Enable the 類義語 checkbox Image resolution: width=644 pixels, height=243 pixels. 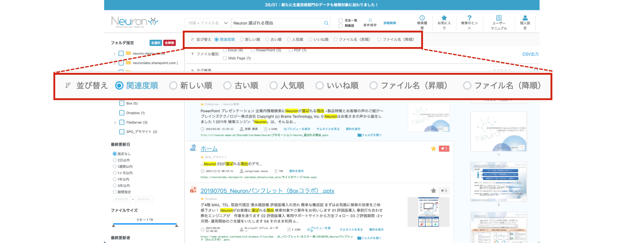click(341, 26)
